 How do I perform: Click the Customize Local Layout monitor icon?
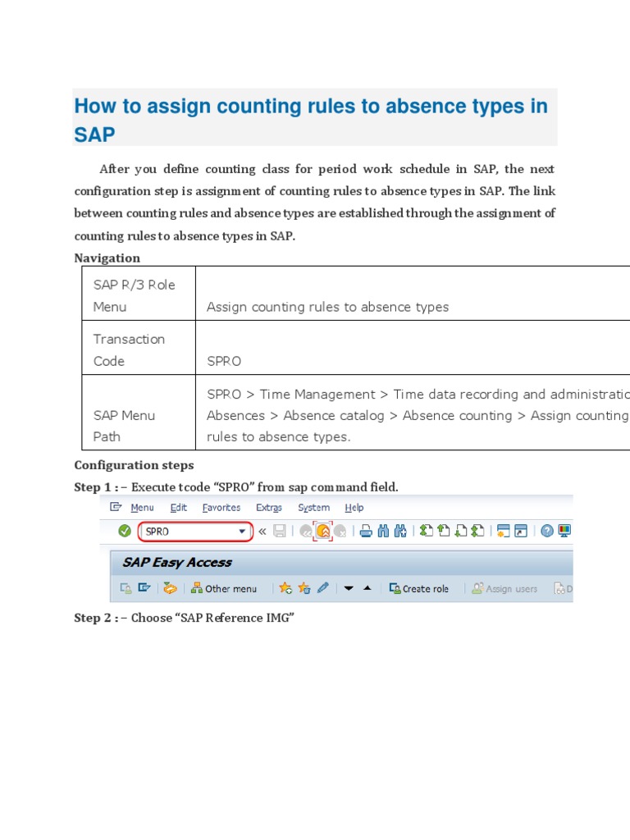click(564, 531)
